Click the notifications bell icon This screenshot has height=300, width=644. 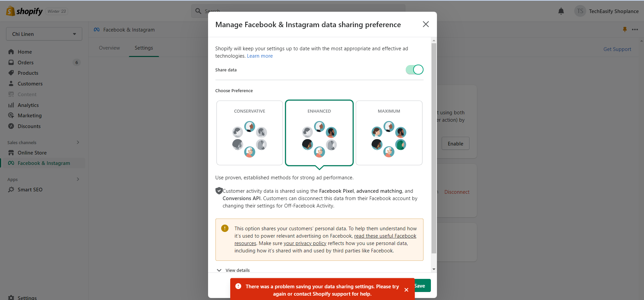pos(561,11)
